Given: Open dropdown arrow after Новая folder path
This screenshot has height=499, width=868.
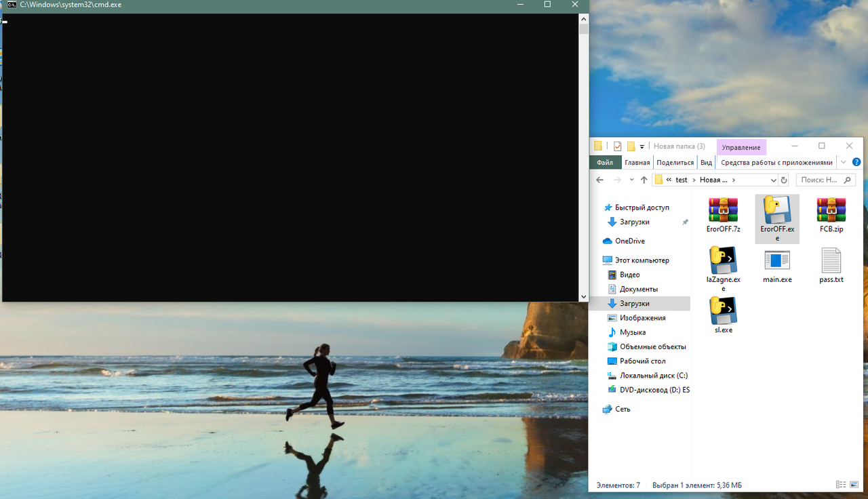Looking at the screenshot, I should (734, 180).
